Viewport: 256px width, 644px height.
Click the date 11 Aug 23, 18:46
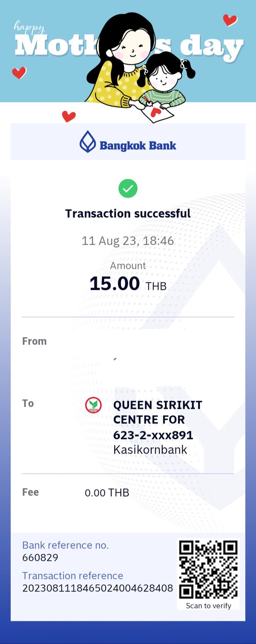(x=127, y=241)
